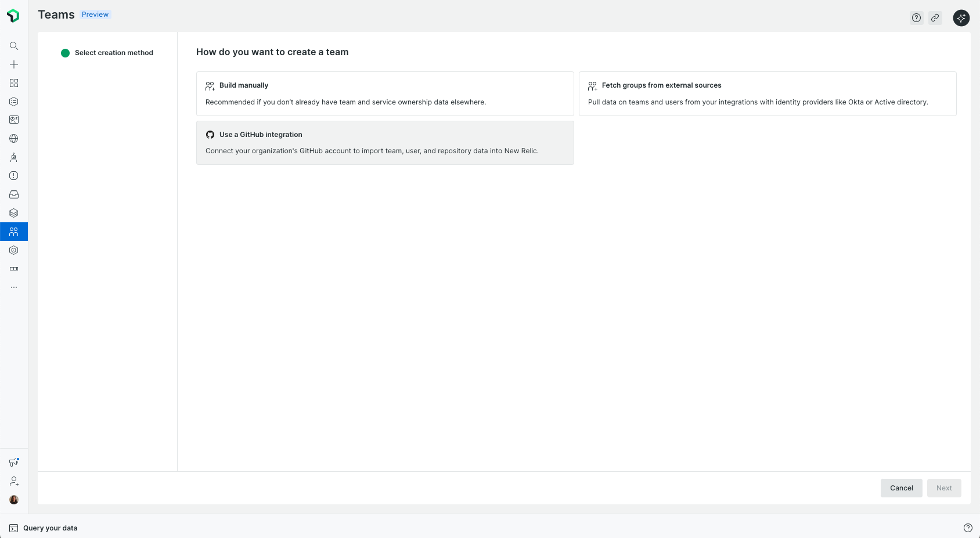Click the top-right help question mark icon
The height and width of the screenshot is (538, 980).
(x=916, y=18)
